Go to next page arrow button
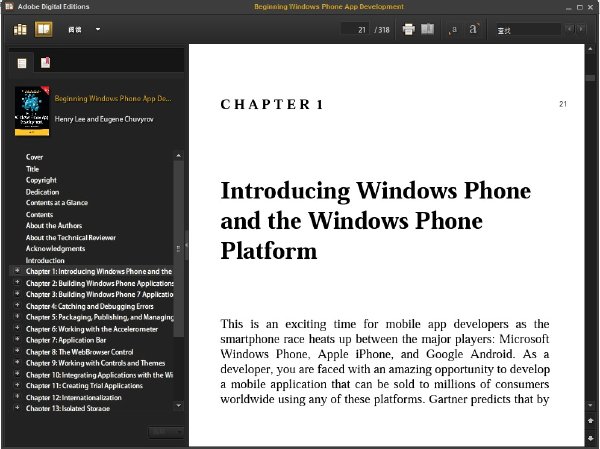 (590, 438)
